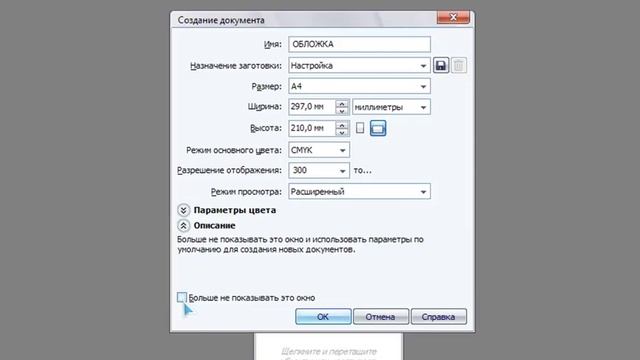Click the Высота field showing 210,0 мм
640x360 pixels.
pos(312,128)
